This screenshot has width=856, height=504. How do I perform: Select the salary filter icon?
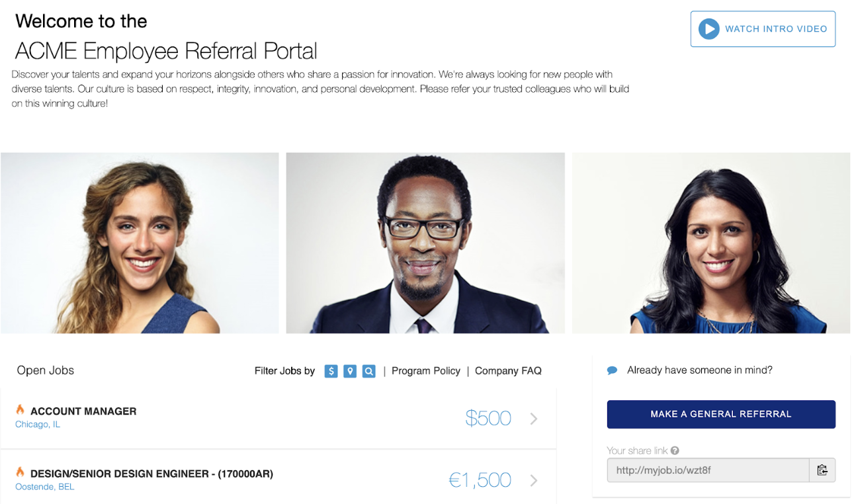(x=331, y=371)
